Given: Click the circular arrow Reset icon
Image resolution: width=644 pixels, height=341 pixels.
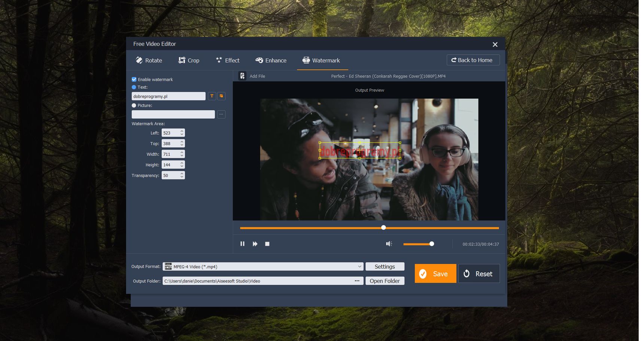Looking at the screenshot, I should point(467,274).
